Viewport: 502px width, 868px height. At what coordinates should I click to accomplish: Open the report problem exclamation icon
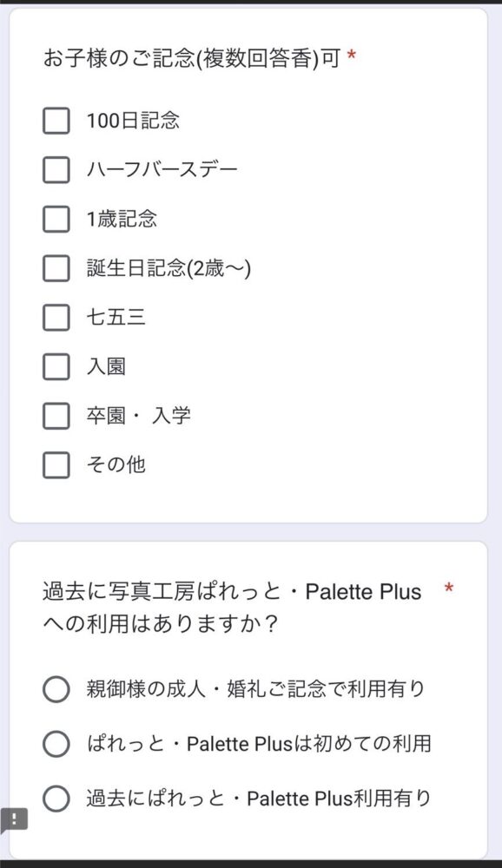coord(13,820)
